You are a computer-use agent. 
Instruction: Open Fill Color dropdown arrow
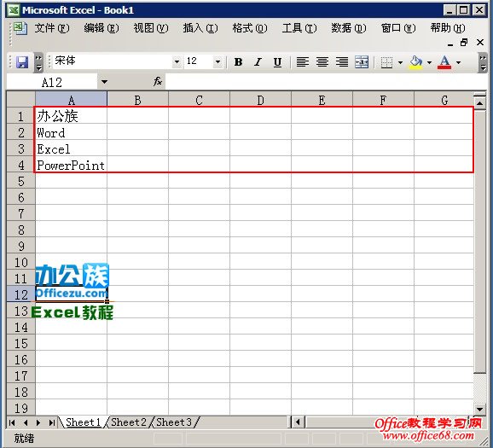(429, 62)
